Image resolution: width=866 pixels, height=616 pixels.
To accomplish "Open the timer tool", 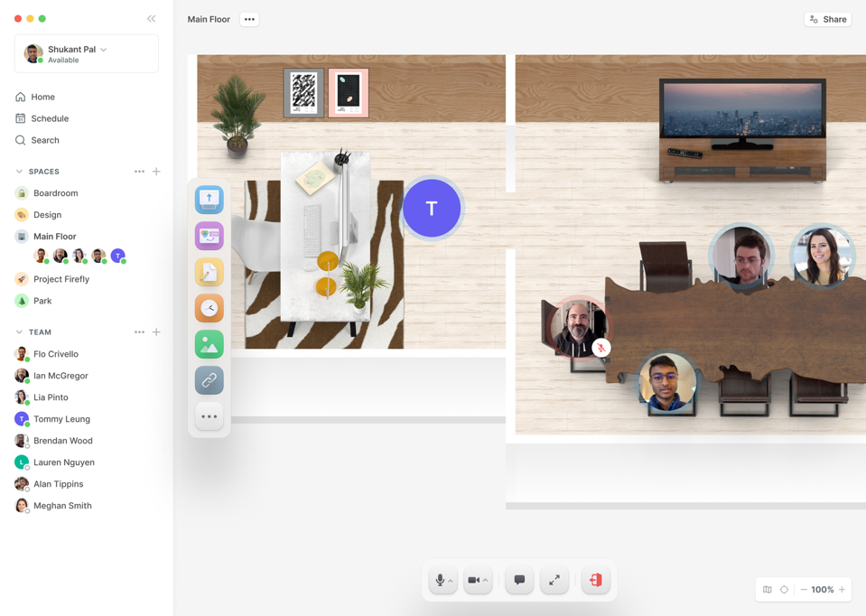I will [209, 308].
